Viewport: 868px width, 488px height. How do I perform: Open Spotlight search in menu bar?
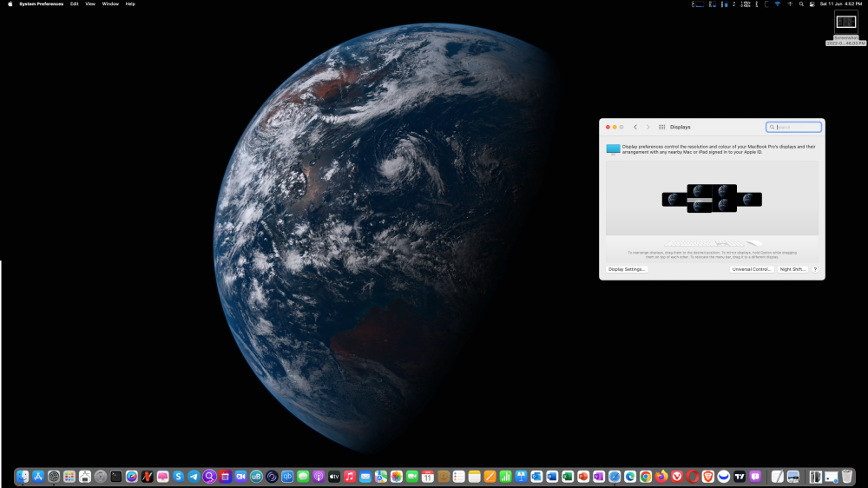(801, 3)
